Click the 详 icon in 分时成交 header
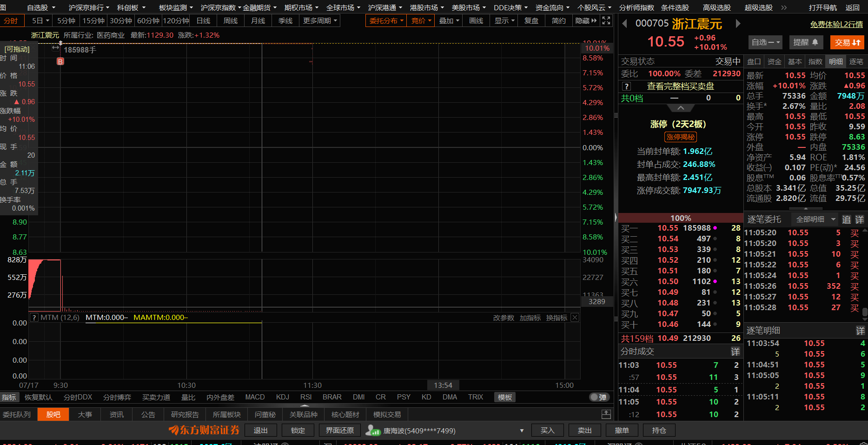868x445 pixels. tap(735, 352)
